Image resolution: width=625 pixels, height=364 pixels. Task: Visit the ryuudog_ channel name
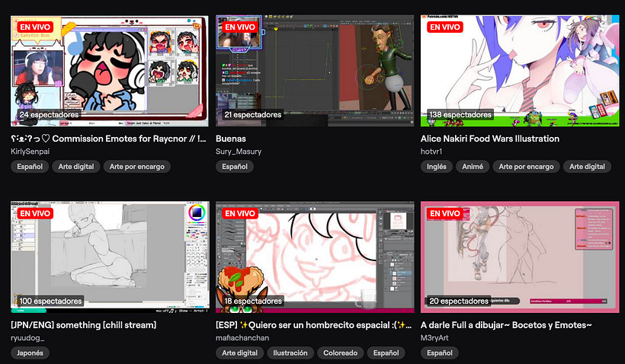coord(27,337)
